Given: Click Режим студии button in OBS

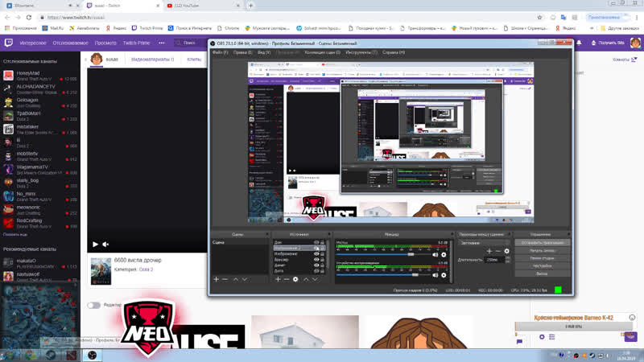Looking at the screenshot, I should click(542, 258).
